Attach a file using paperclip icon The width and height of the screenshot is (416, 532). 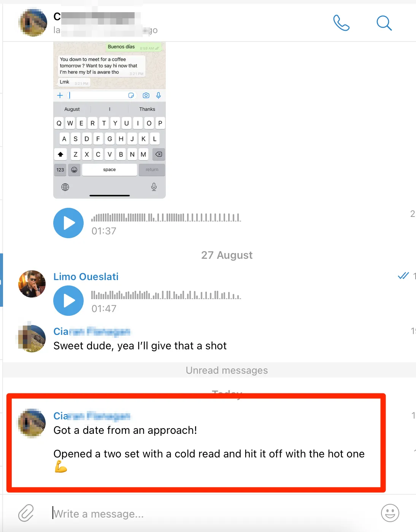tap(26, 513)
